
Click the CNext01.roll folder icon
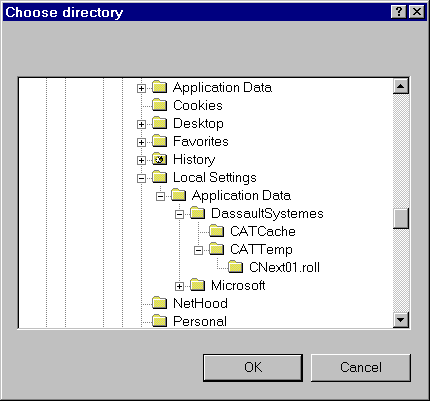pos(236,267)
